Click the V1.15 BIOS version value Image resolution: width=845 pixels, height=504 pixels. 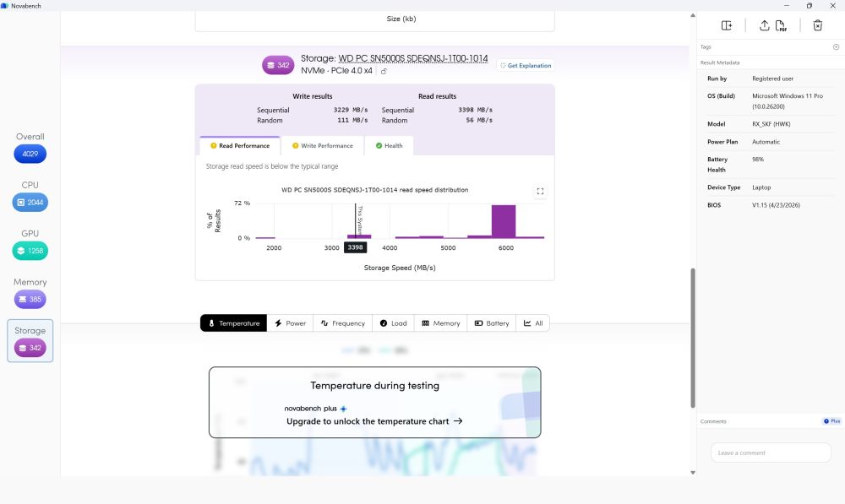pyautogui.click(x=776, y=205)
